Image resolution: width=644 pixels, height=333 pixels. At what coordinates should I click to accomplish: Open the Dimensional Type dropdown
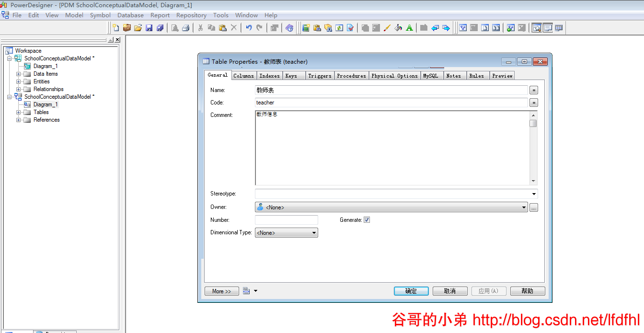click(x=314, y=233)
